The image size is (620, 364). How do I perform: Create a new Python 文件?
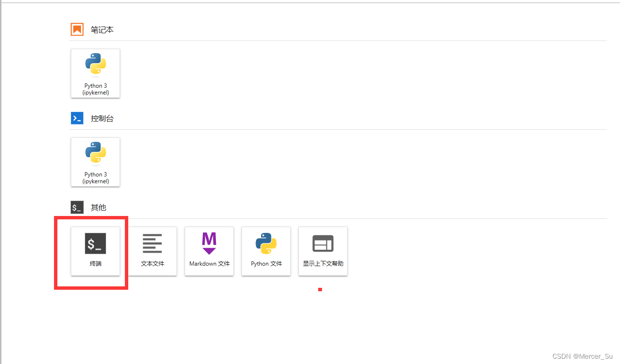click(266, 251)
